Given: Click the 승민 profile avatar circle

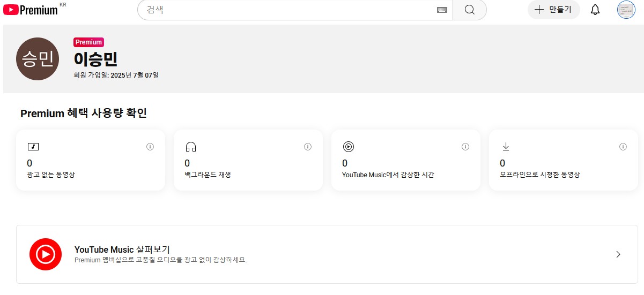Looking at the screenshot, I should tap(38, 59).
